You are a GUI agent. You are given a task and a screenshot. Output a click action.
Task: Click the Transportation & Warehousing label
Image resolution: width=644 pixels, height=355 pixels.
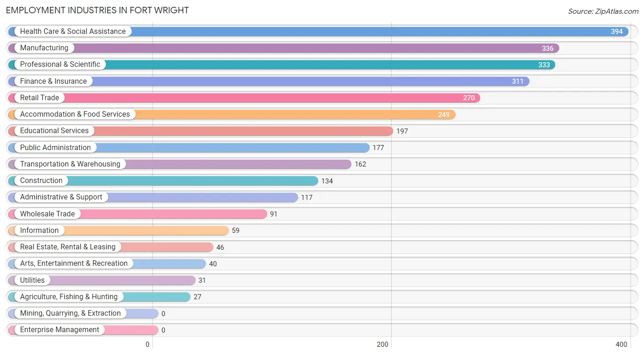coord(70,164)
